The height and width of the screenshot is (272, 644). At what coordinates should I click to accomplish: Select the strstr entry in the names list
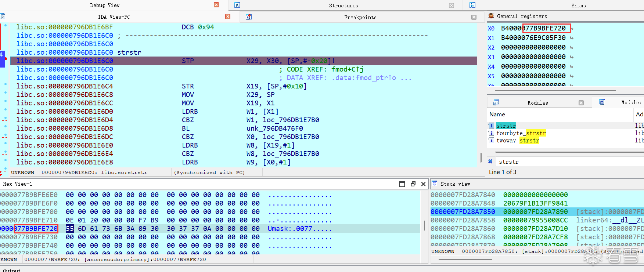point(506,126)
